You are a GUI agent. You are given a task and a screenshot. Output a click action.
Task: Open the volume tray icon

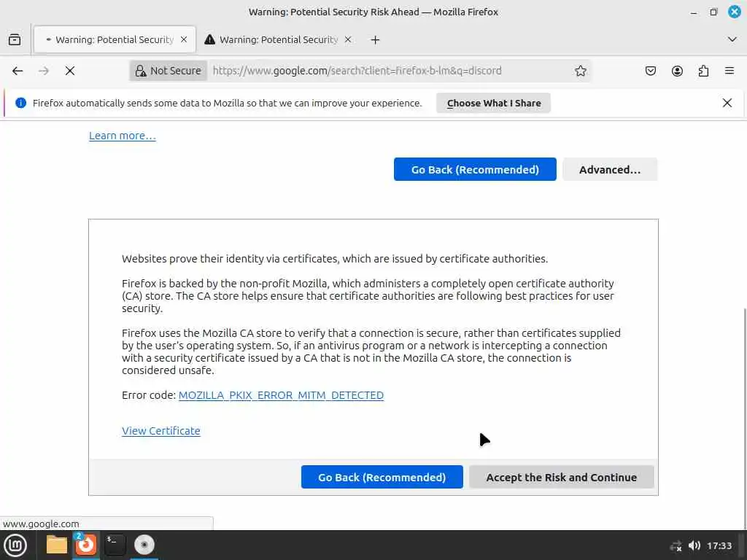694,545
